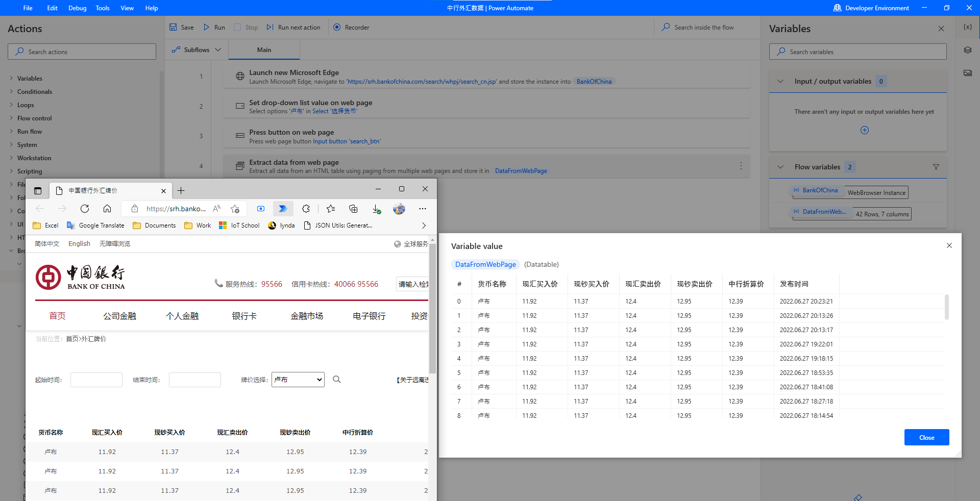Screen dimensions: 980x501
Task: Click the Search variables field
Action: tap(857, 52)
